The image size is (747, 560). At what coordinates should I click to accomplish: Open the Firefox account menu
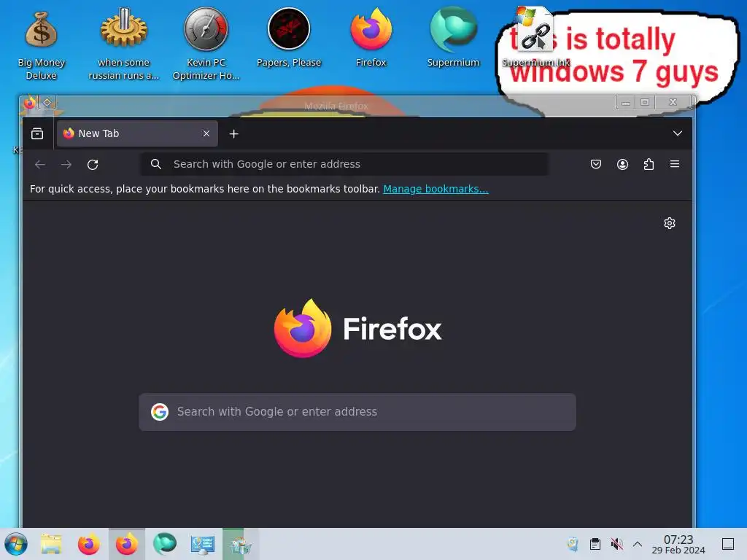click(x=622, y=164)
